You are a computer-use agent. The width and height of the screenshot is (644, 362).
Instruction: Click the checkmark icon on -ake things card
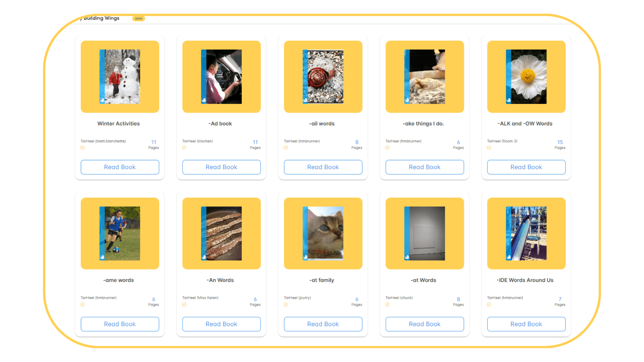tap(387, 148)
